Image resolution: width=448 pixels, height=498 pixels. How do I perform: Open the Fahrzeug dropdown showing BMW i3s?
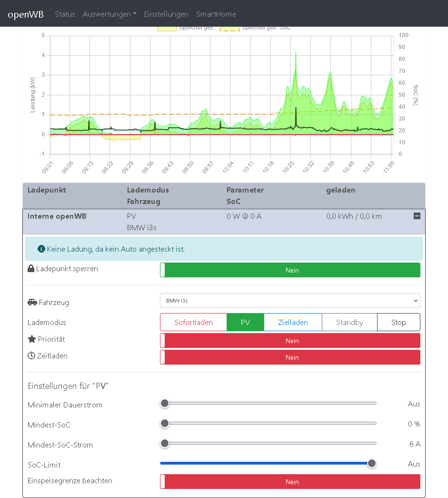point(290,301)
